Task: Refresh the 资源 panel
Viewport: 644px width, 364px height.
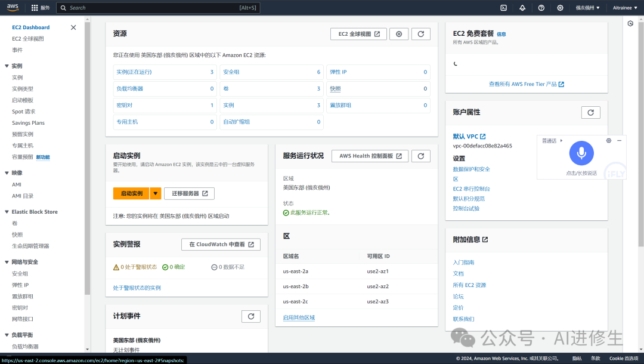Action: pos(421,34)
